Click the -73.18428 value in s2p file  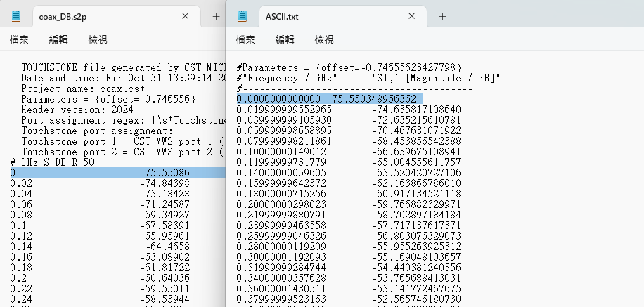coord(165,194)
